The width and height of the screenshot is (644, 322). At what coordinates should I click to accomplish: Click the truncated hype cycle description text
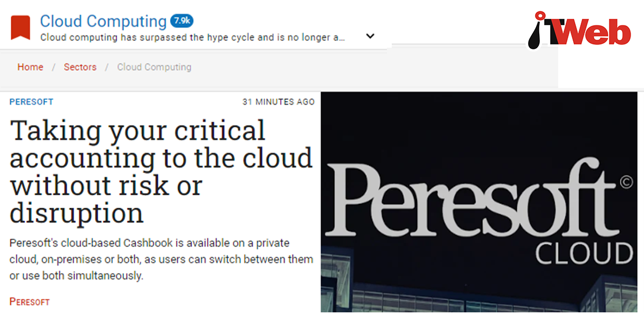pyautogui.click(x=193, y=38)
